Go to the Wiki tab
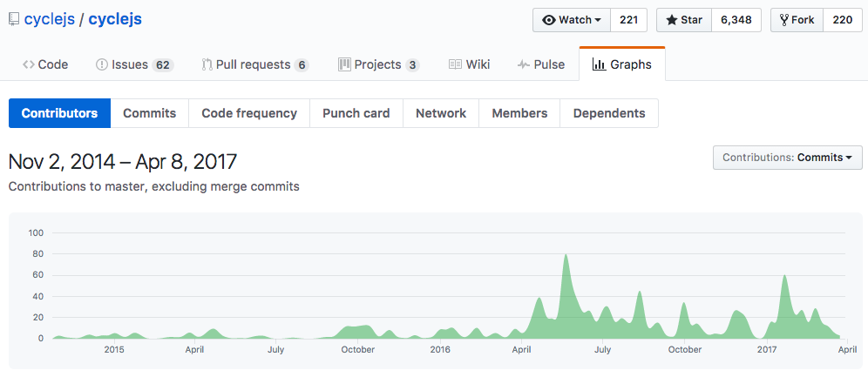Image resolution: width=868 pixels, height=377 pixels. click(x=470, y=64)
